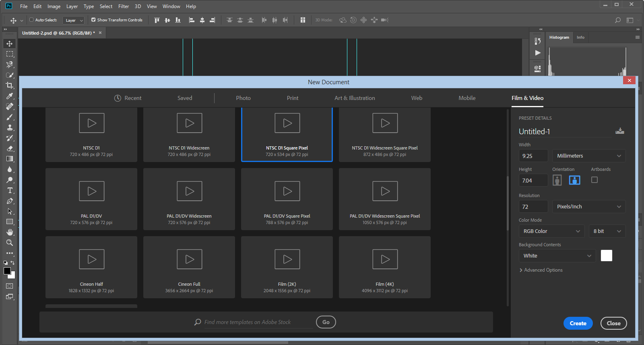The width and height of the screenshot is (644, 345).
Task: Switch to the Info panel tab
Action: 580,37
